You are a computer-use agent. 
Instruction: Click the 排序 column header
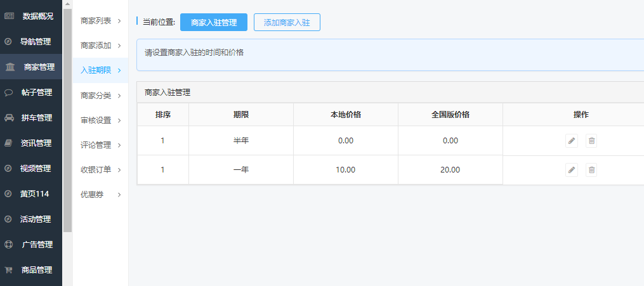click(163, 115)
